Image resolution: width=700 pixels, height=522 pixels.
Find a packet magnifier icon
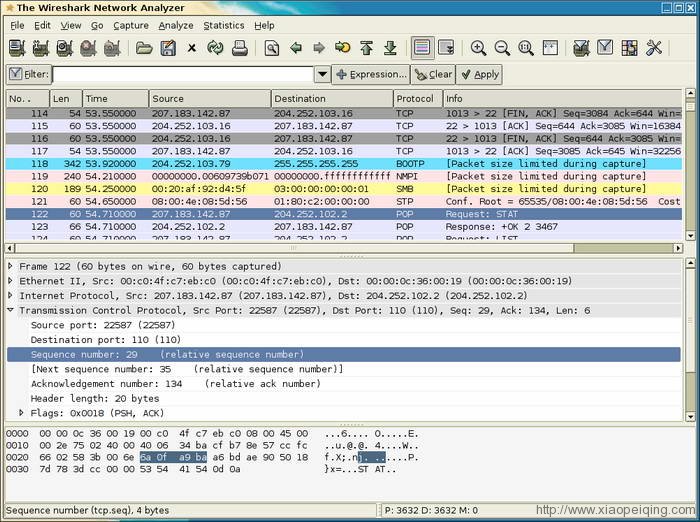271,48
